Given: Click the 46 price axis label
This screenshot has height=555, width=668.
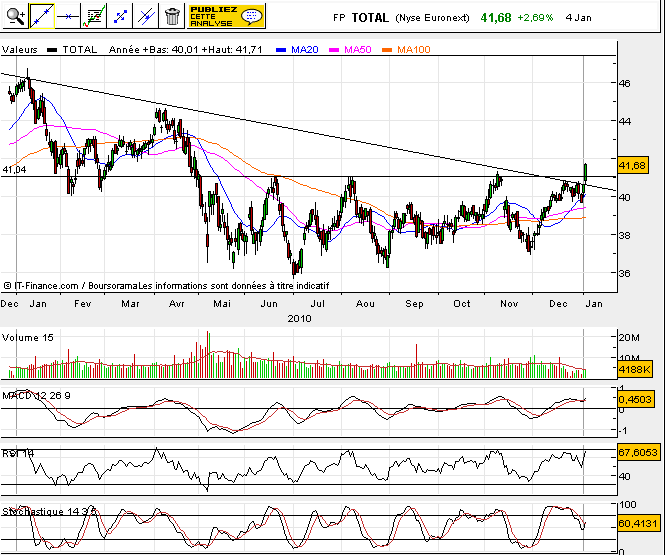Looking at the screenshot, I should click(624, 83).
